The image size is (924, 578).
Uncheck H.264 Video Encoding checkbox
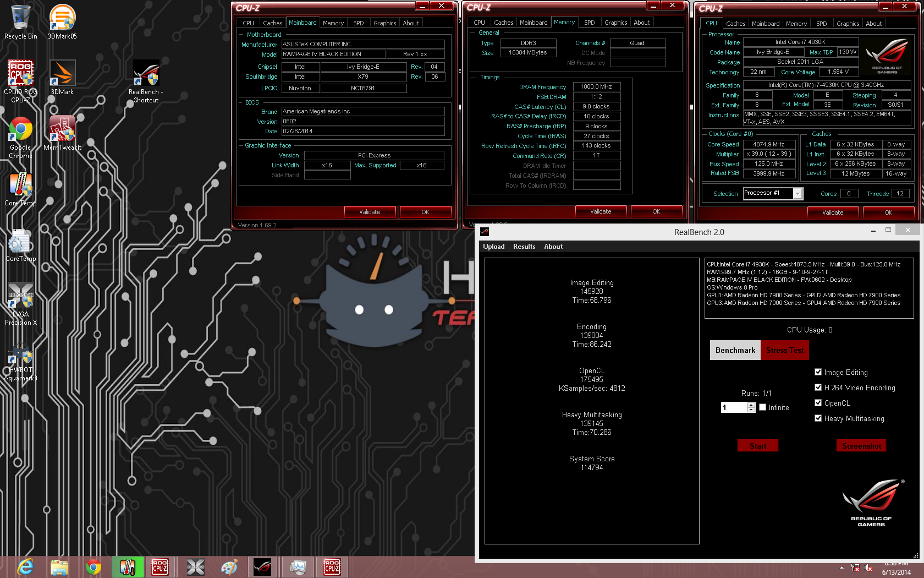pyautogui.click(x=818, y=388)
